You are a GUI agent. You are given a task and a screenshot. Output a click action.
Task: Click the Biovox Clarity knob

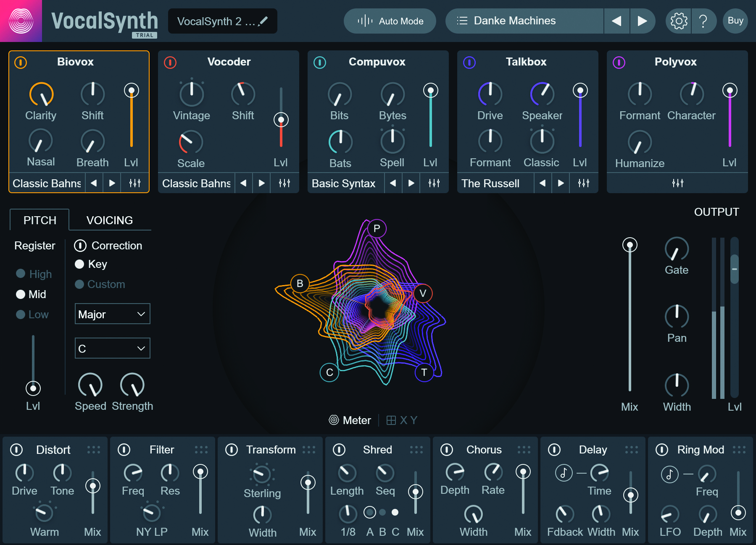pos(41,94)
